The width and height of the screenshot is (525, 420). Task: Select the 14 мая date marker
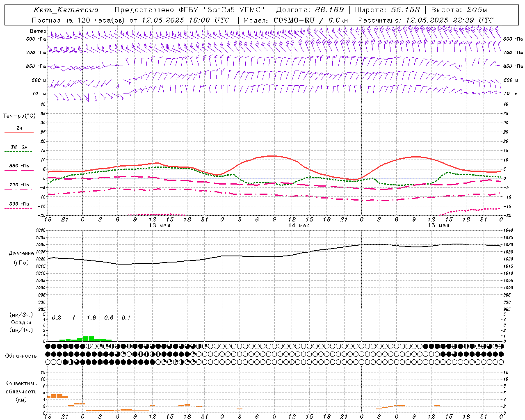(x=299, y=226)
